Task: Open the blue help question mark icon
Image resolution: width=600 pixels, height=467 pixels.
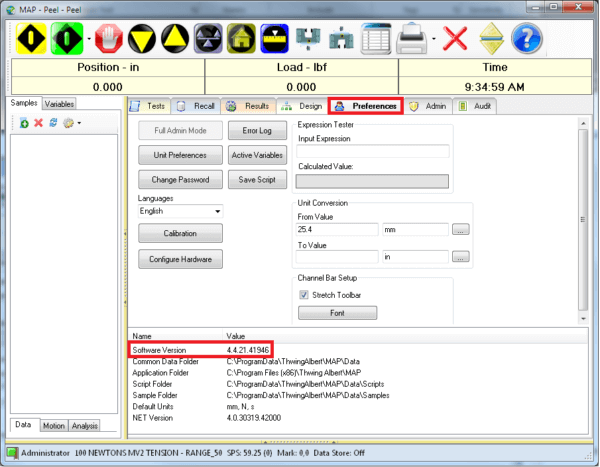Action: tap(527, 38)
